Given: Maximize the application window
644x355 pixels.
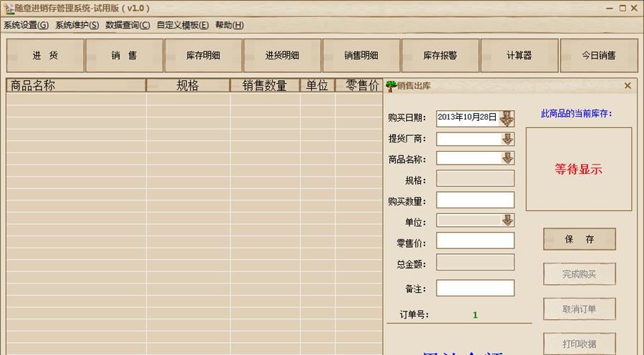Looking at the screenshot, I should [623, 8].
